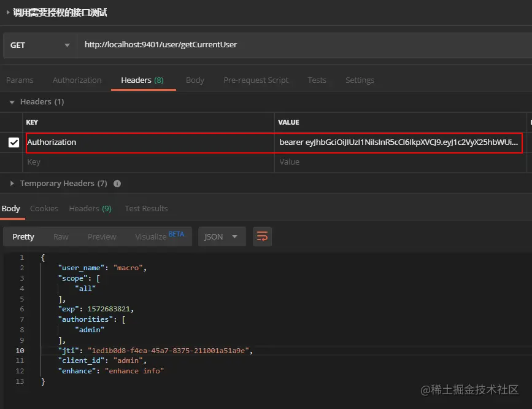Click the "enhance info" value

click(134, 371)
